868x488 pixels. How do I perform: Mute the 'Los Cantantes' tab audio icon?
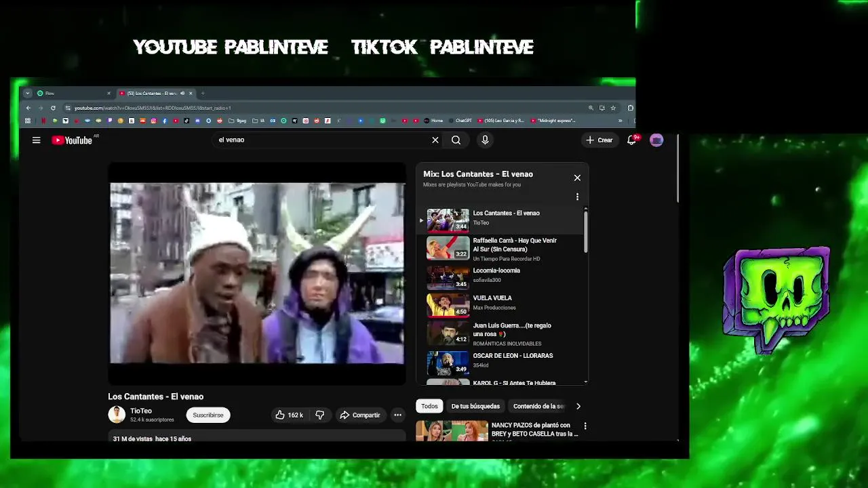[182, 93]
